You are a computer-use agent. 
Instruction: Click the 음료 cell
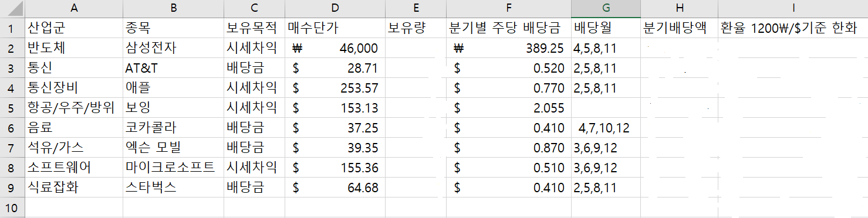click(x=74, y=127)
